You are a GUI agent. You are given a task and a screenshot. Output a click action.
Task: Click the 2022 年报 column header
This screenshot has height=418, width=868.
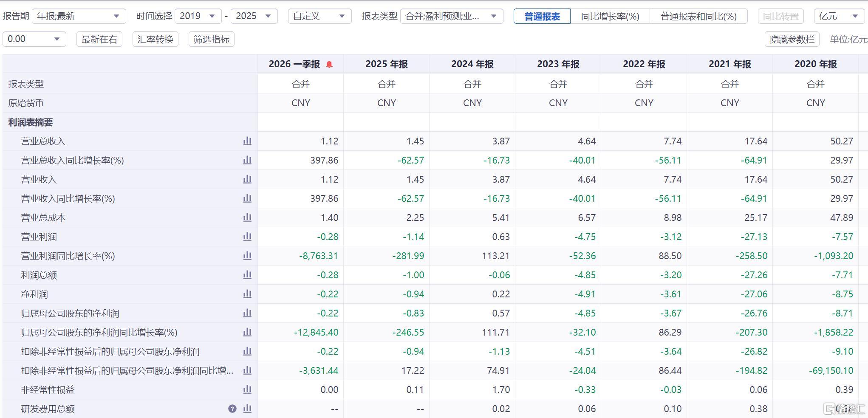[644, 64]
